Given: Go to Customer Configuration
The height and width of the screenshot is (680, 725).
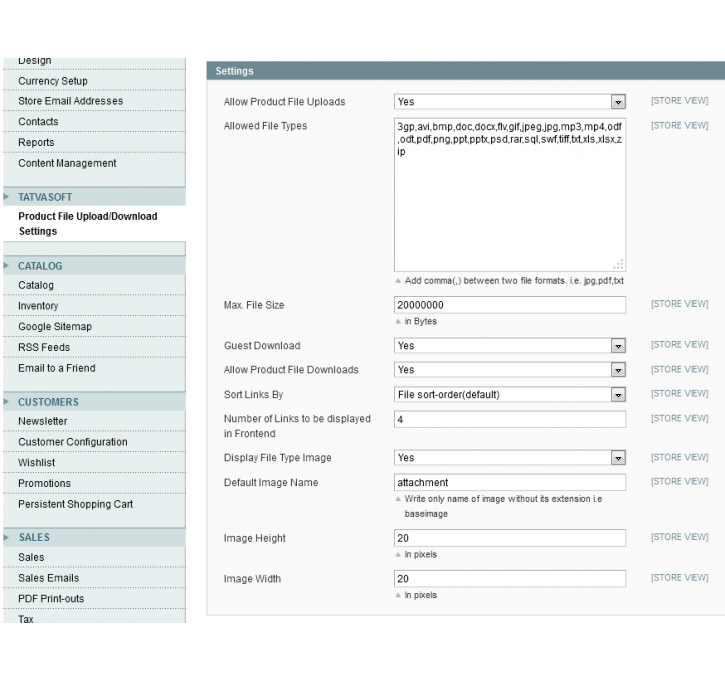Looking at the screenshot, I should tap(73, 442).
